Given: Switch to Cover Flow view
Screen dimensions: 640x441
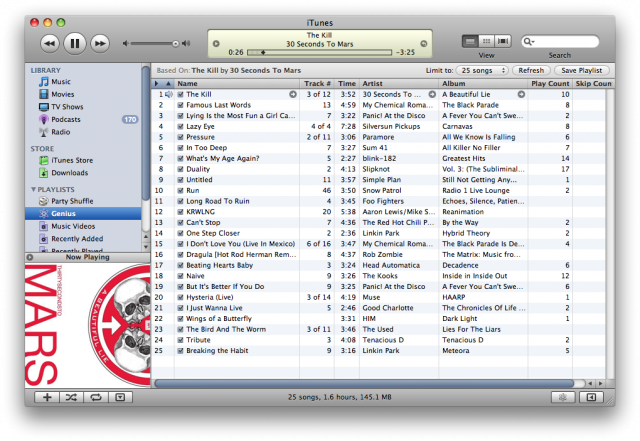Looking at the screenshot, I should click(x=503, y=41).
